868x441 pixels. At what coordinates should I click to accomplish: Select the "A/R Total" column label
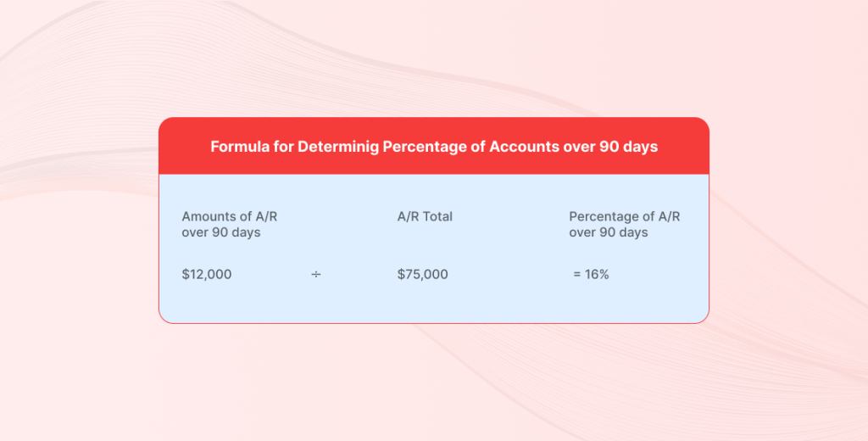point(425,217)
